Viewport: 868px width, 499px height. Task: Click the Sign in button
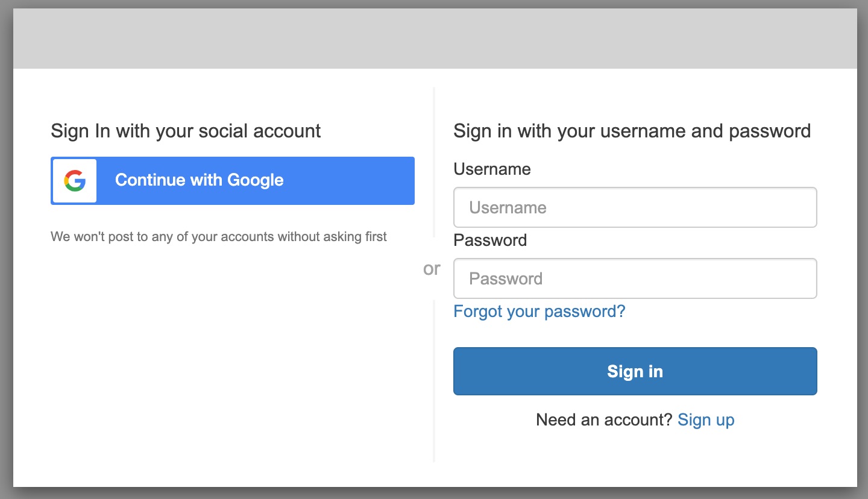tap(635, 371)
